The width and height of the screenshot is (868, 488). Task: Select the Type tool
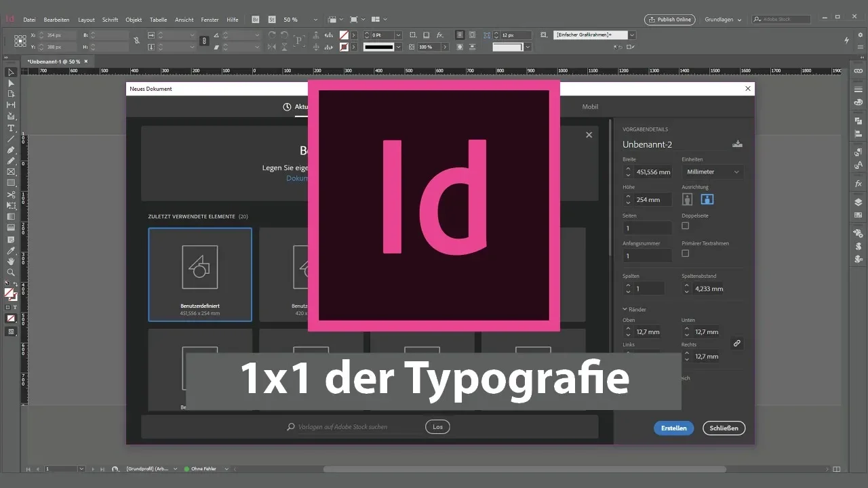pos(11,128)
